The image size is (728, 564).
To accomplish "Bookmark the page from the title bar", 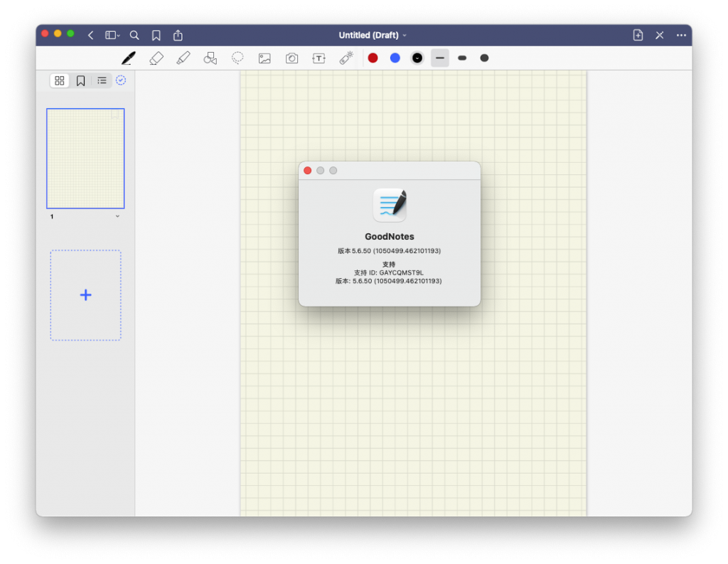I will coord(156,36).
